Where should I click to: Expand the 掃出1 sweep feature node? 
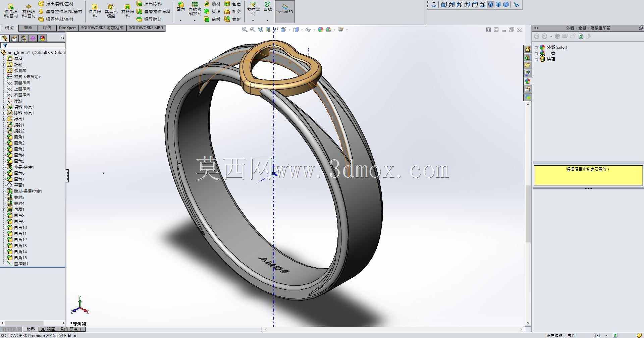[x=4, y=119]
